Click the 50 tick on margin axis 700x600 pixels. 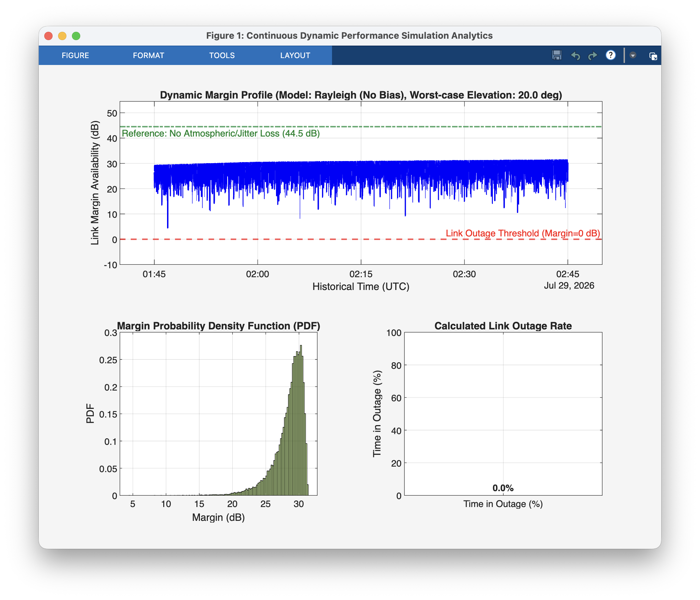pyautogui.click(x=112, y=113)
